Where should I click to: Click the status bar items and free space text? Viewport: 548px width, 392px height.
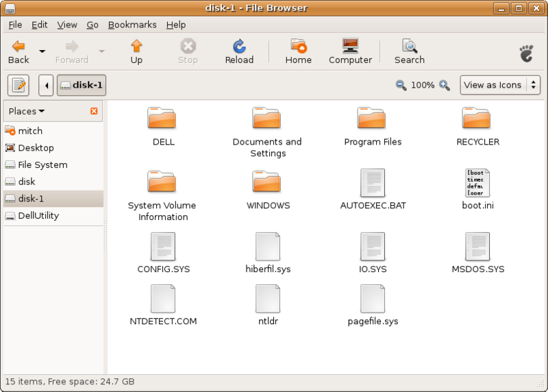70,382
